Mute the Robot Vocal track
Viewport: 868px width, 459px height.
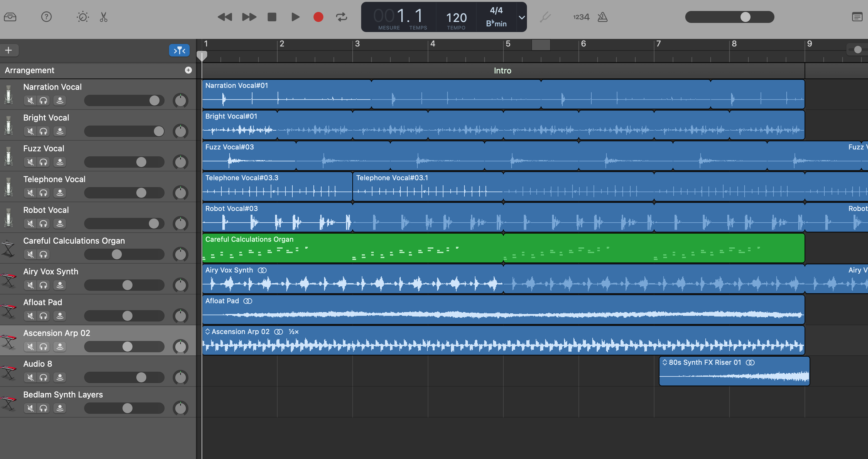[x=30, y=223]
